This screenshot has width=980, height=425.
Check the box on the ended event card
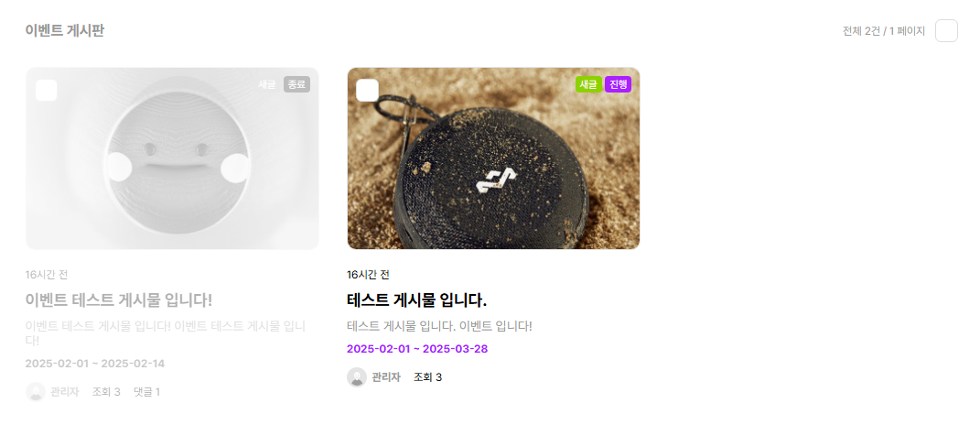[47, 90]
